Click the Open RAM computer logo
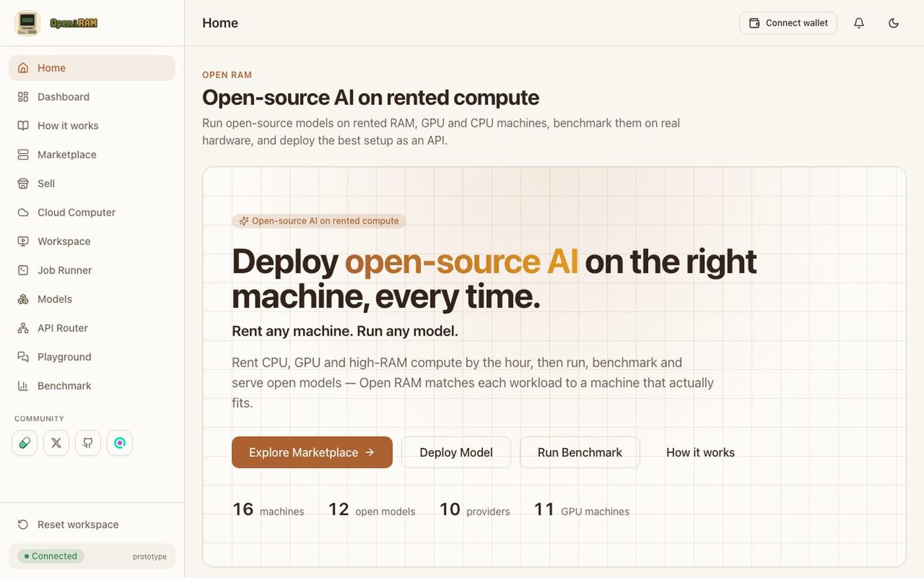Screen dimensions: 924x578 click(27, 23)
